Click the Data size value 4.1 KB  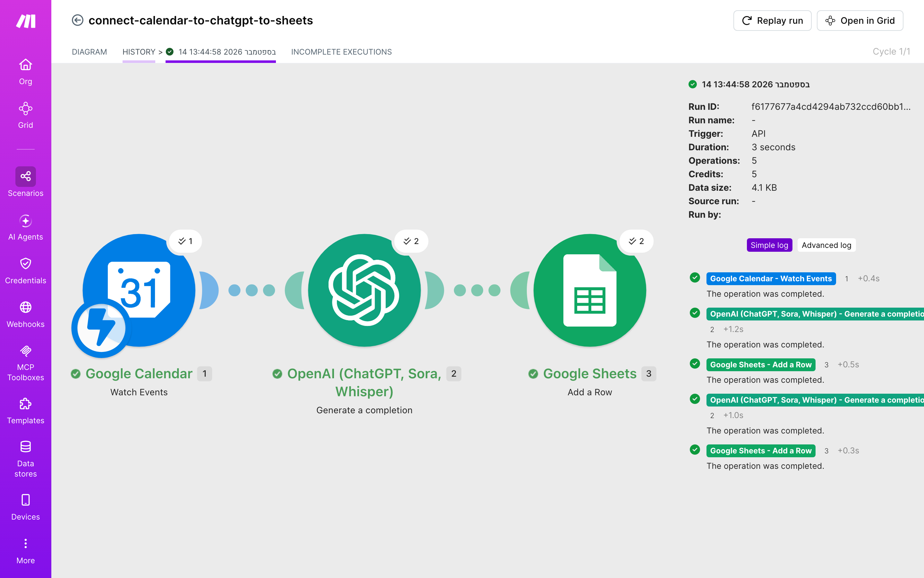(764, 188)
